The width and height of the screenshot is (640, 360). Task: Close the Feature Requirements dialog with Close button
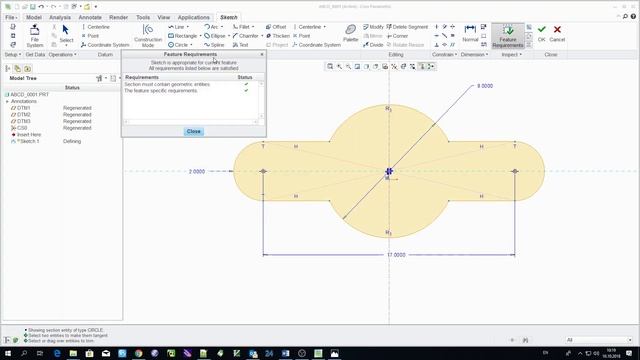(194, 131)
